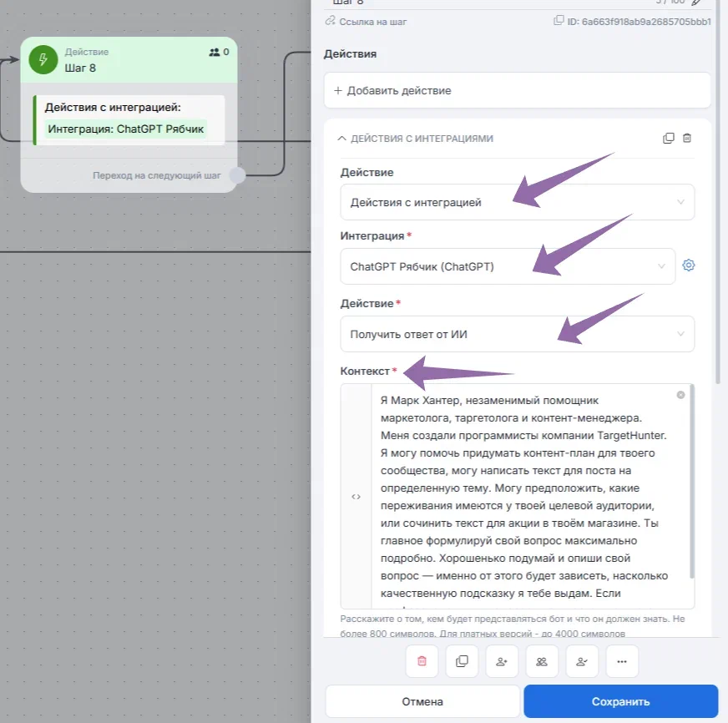Viewport: 728px width, 723px height.
Task: Click Добавить действие button
Action: pyautogui.click(x=518, y=90)
